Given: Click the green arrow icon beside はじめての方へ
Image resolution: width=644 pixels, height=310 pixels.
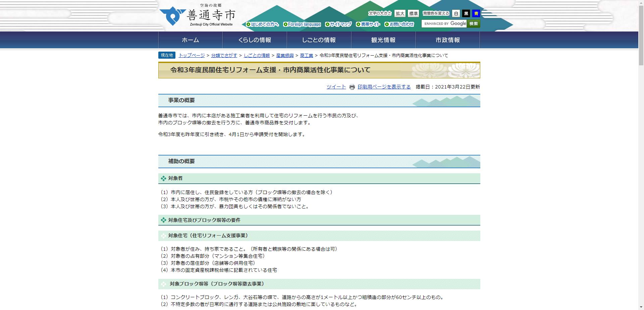Looking at the screenshot, I should [x=249, y=24].
